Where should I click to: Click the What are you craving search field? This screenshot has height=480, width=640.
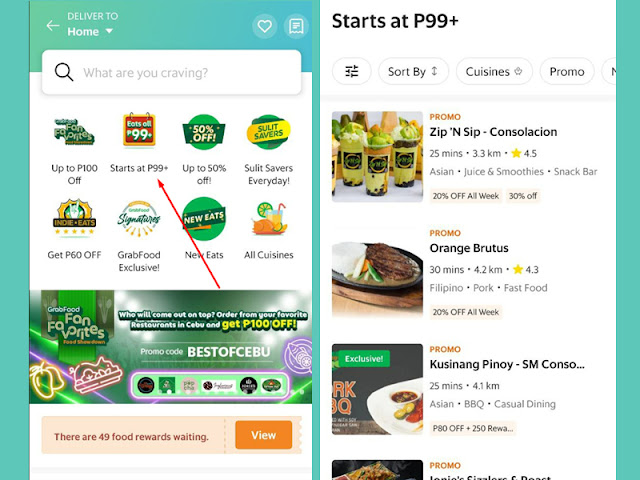click(171, 72)
